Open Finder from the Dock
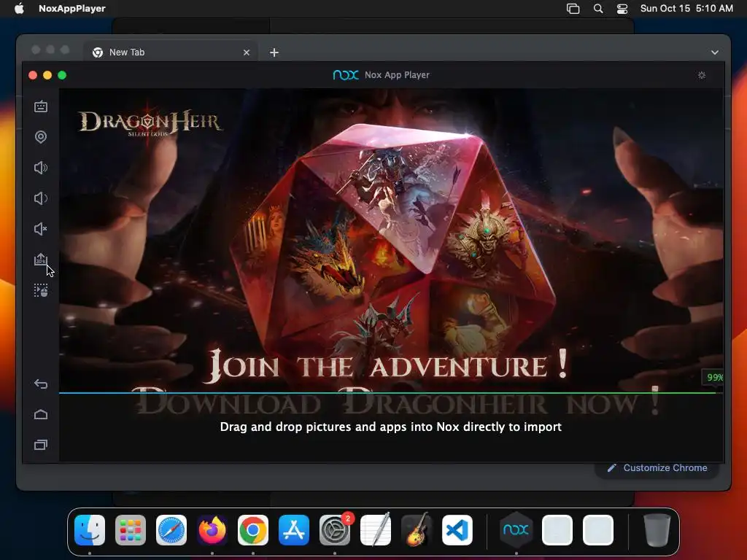This screenshot has height=560, width=747. 90,530
